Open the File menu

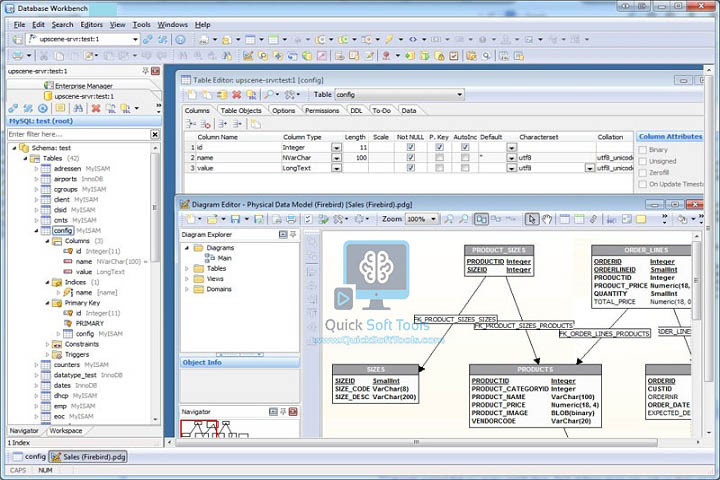19,25
